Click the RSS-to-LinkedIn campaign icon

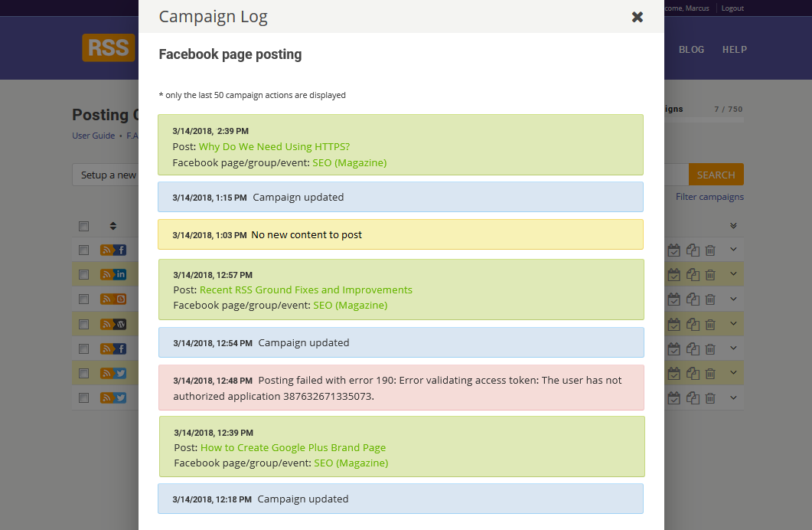[113, 275]
